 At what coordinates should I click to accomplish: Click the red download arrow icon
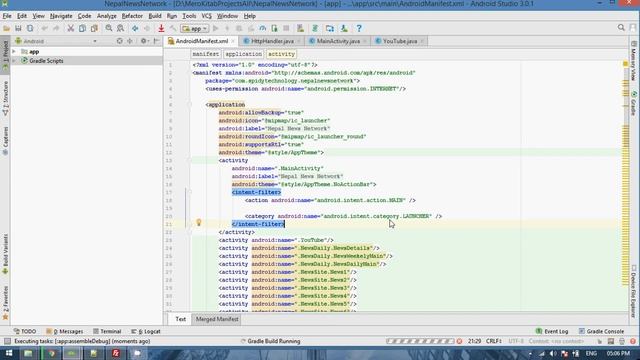tap(161, 28)
